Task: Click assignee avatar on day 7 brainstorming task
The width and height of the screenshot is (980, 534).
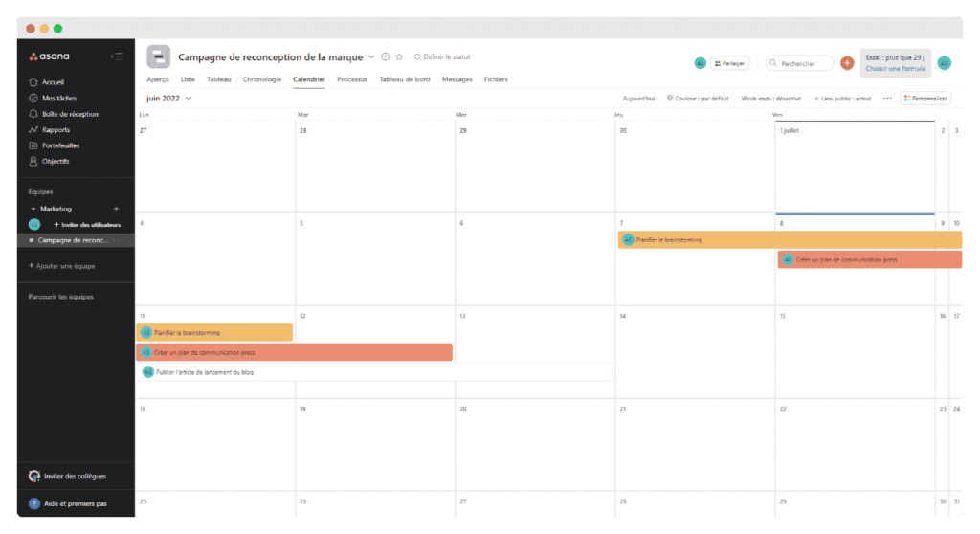Action: coord(628,240)
